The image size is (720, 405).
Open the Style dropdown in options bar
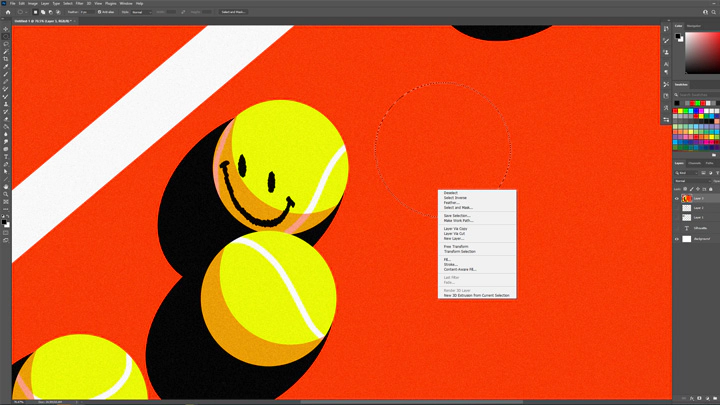click(x=141, y=12)
